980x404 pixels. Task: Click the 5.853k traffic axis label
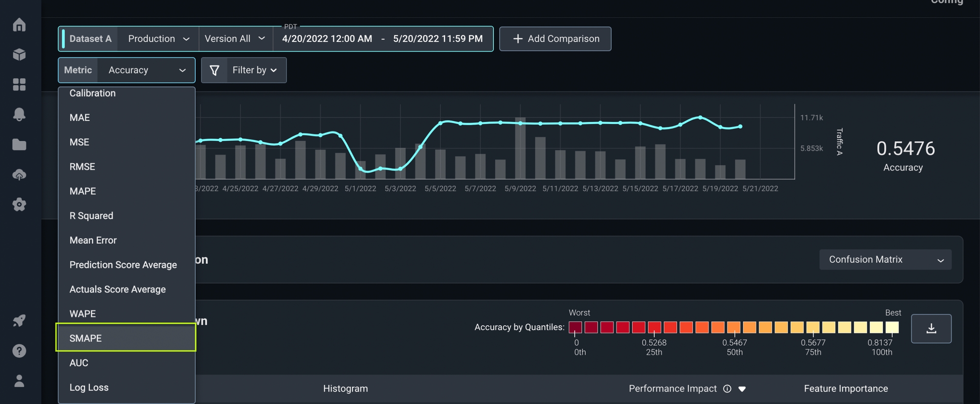(x=812, y=148)
